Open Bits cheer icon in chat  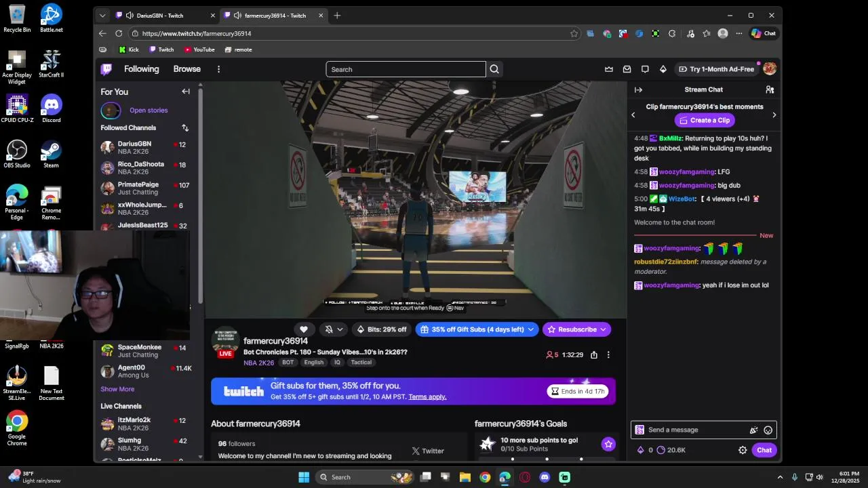(753, 430)
